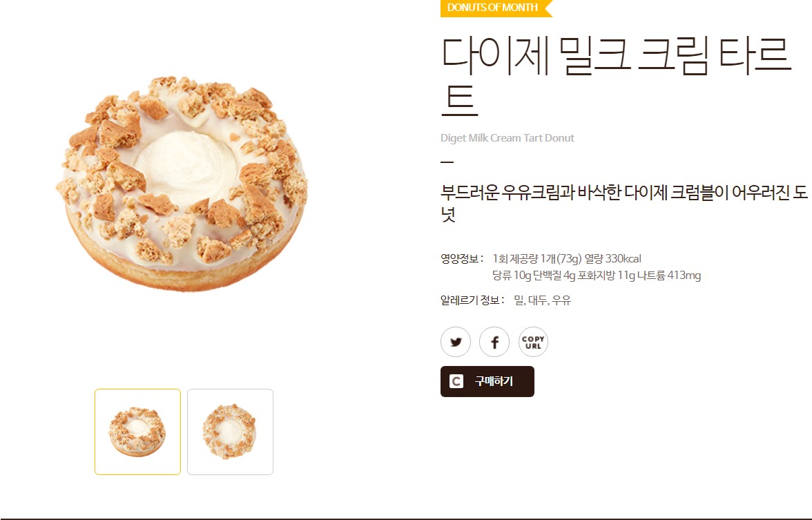812x520 pixels.
Task: Click the 알레르기 정보 allergy label
Action: 472,300
